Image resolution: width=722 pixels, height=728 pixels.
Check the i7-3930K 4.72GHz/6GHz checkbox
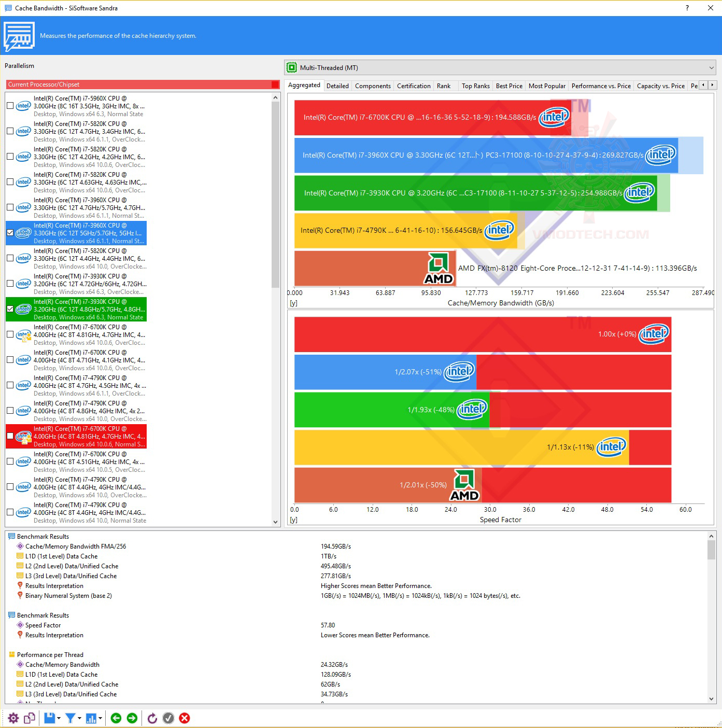(10, 284)
